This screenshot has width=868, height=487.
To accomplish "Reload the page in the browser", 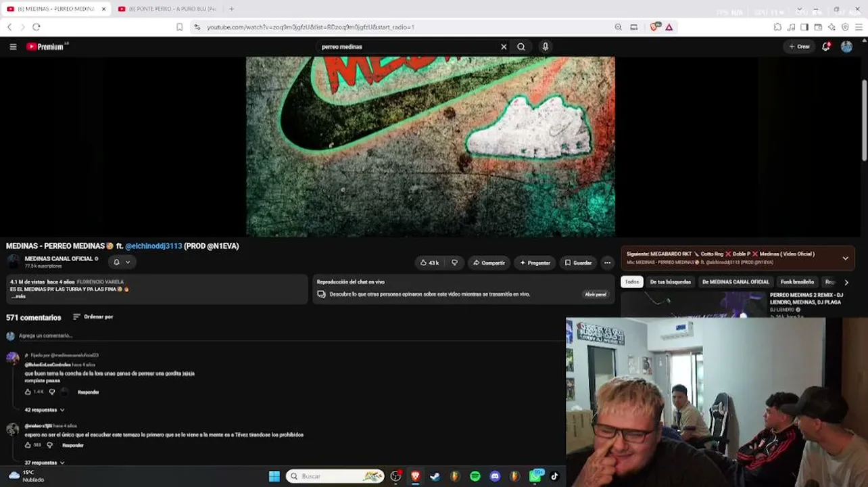I will (x=37, y=27).
